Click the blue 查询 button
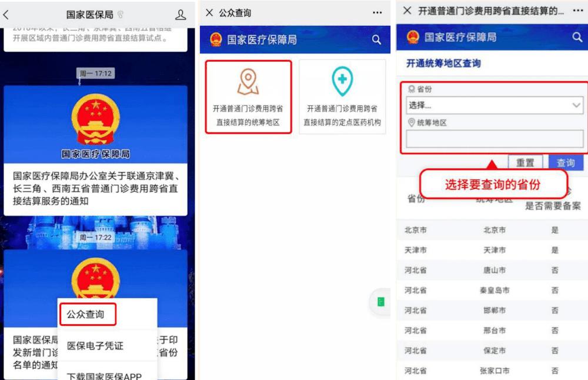This screenshot has height=380, width=588. tap(566, 162)
